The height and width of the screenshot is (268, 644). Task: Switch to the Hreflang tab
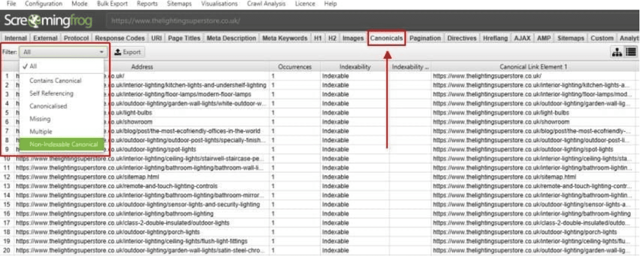(495, 38)
